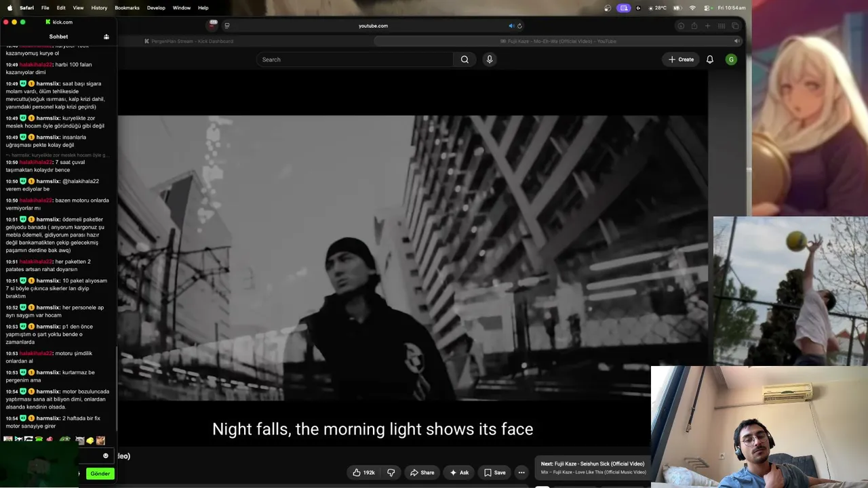Image resolution: width=868 pixels, height=488 pixels.
Task: Like the video with 192k likes
Action: pyautogui.click(x=363, y=472)
